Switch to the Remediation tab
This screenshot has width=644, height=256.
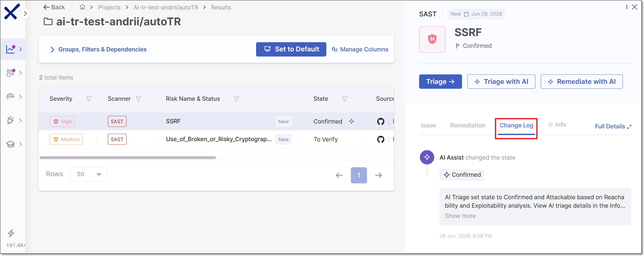coord(468,125)
